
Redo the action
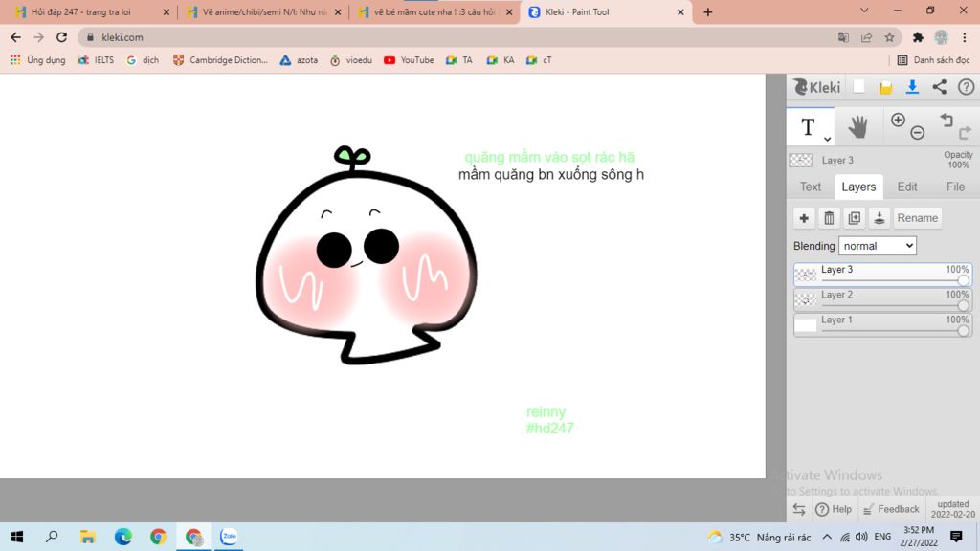pos(965,132)
